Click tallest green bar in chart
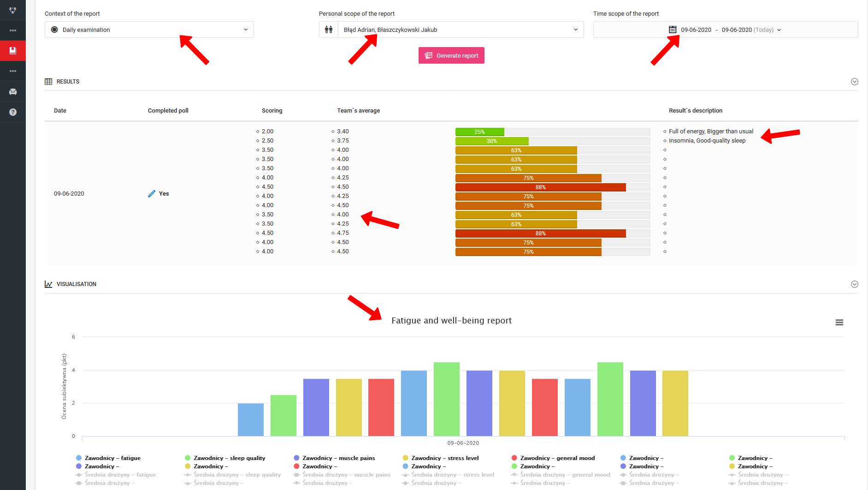The image size is (868, 490). [x=446, y=399]
